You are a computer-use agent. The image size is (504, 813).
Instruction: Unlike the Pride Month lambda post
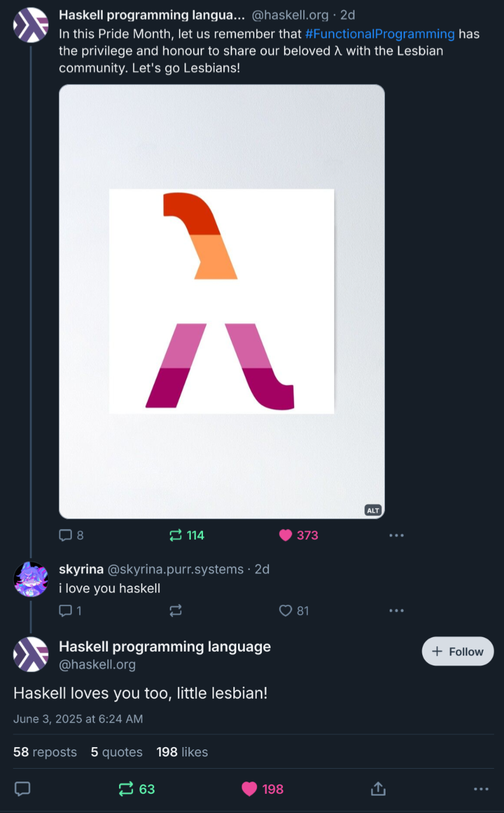click(x=285, y=535)
